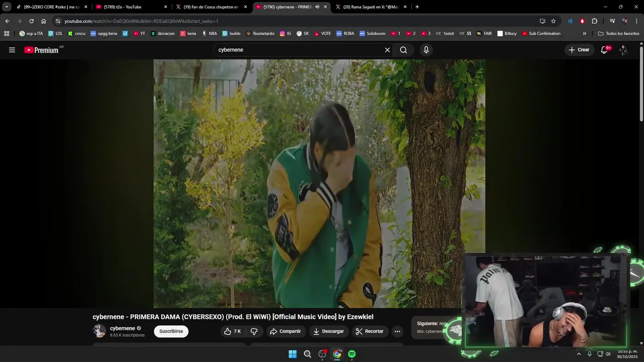Open the tab search dropdown

pyautogui.click(x=7, y=7)
